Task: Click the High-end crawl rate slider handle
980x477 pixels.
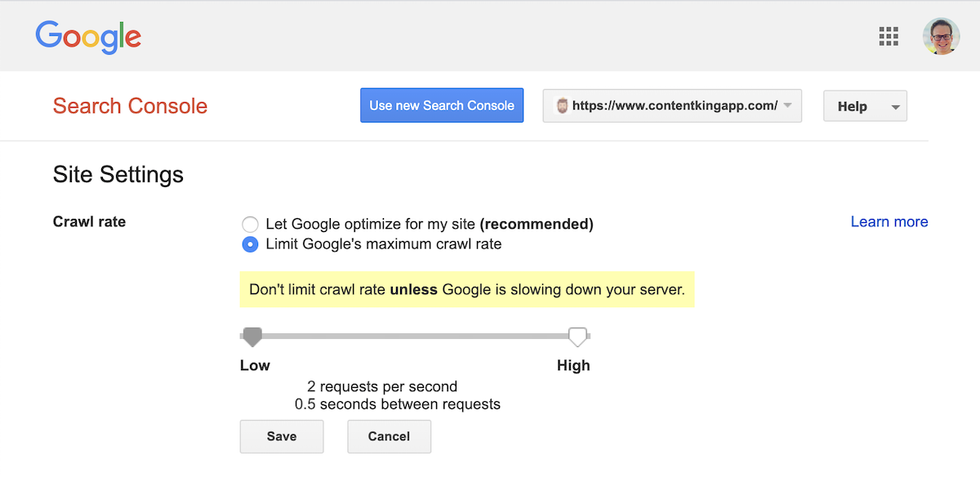Action: point(577,337)
